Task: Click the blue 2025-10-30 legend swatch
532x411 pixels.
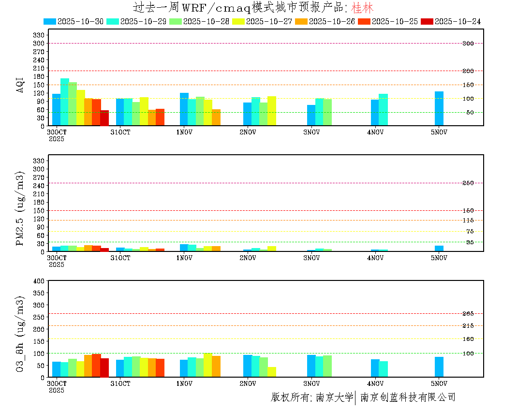Action: 50,21
